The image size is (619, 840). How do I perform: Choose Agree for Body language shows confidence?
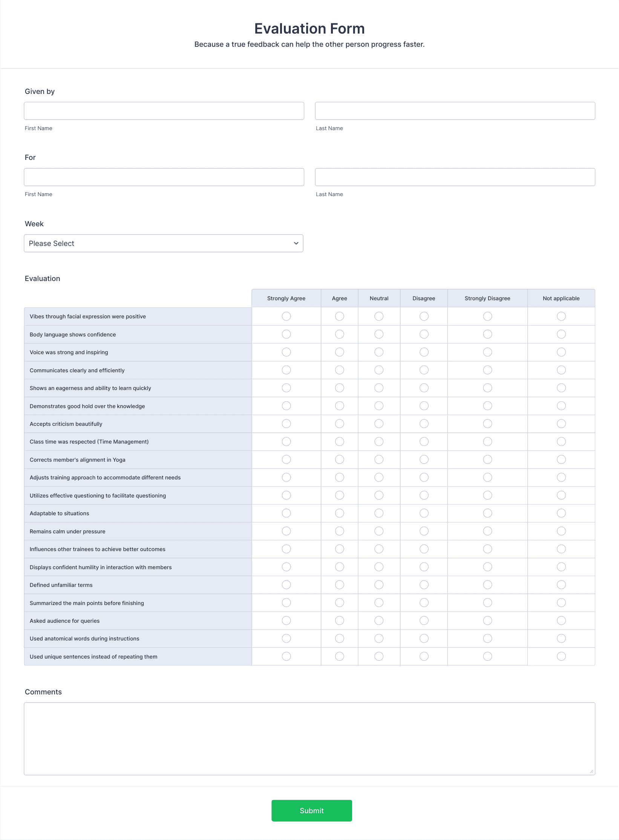[340, 334]
